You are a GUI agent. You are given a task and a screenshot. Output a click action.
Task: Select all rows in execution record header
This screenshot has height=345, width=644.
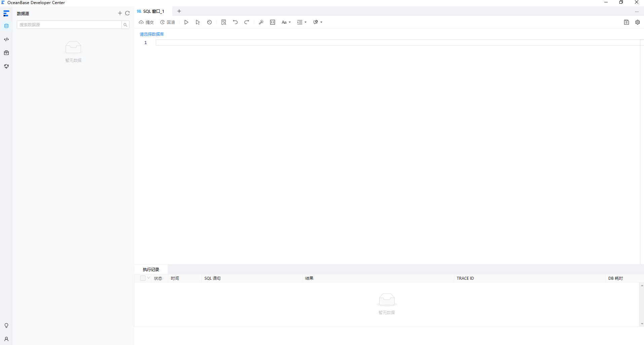coord(142,278)
